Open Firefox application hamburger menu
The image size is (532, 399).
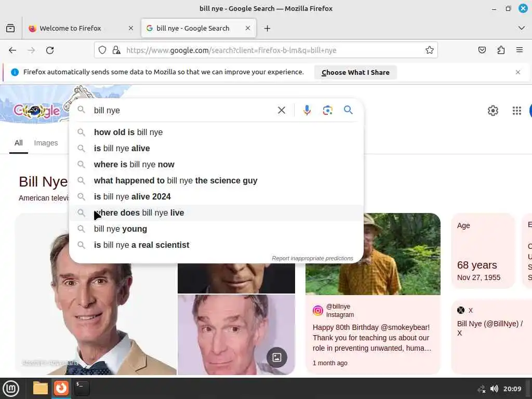[520, 50]
